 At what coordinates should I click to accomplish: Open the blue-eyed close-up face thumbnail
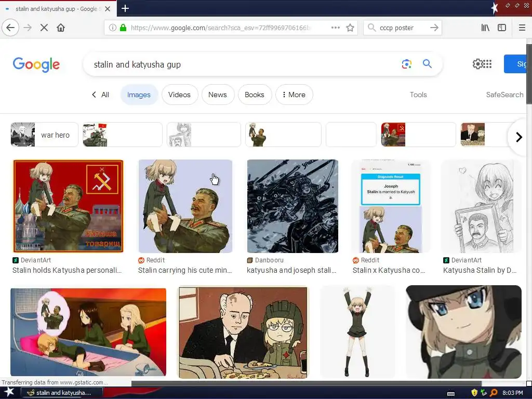coord(463,332)
